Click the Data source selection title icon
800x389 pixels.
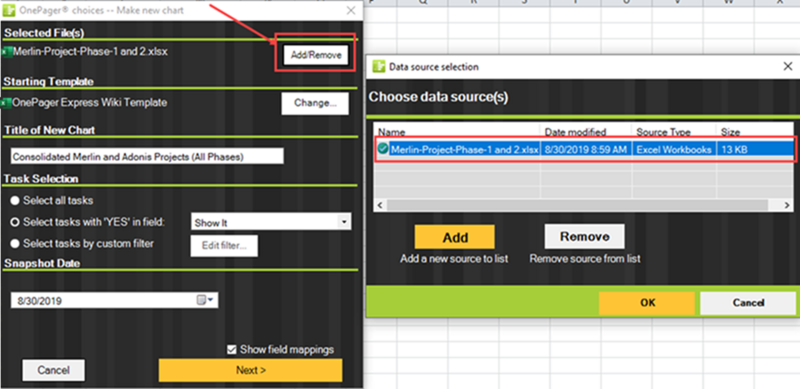click(378, 66)
